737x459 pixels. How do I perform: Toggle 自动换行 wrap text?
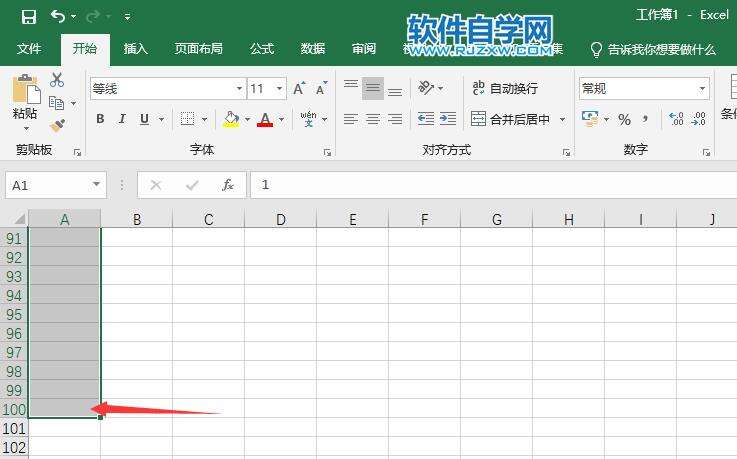click(x=505, y=88)
